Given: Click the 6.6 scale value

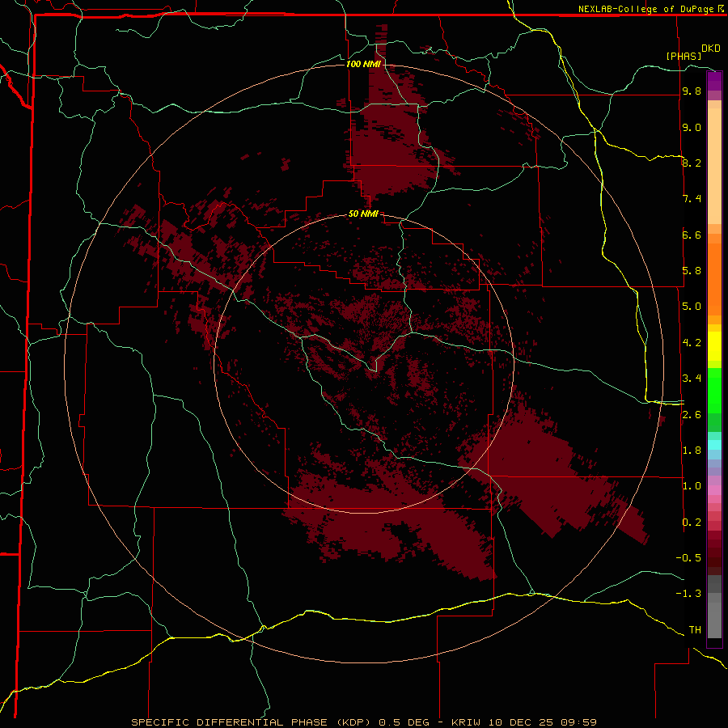Looking at the screenshot, I should coord(692,235).
